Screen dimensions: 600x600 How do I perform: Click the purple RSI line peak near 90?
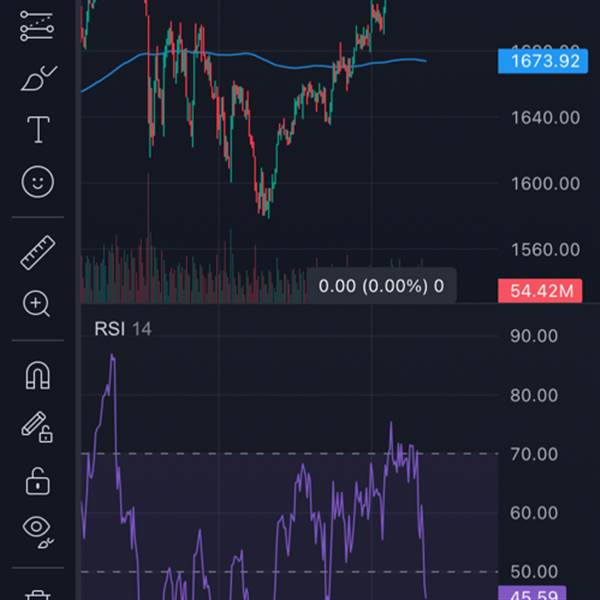tap(112, 357)
